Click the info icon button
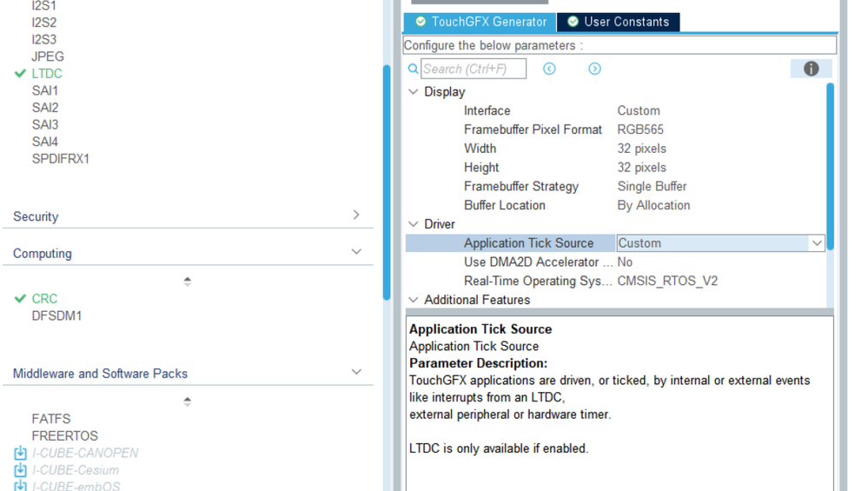This screenshot has width=868, height=491. click(811, 69)
